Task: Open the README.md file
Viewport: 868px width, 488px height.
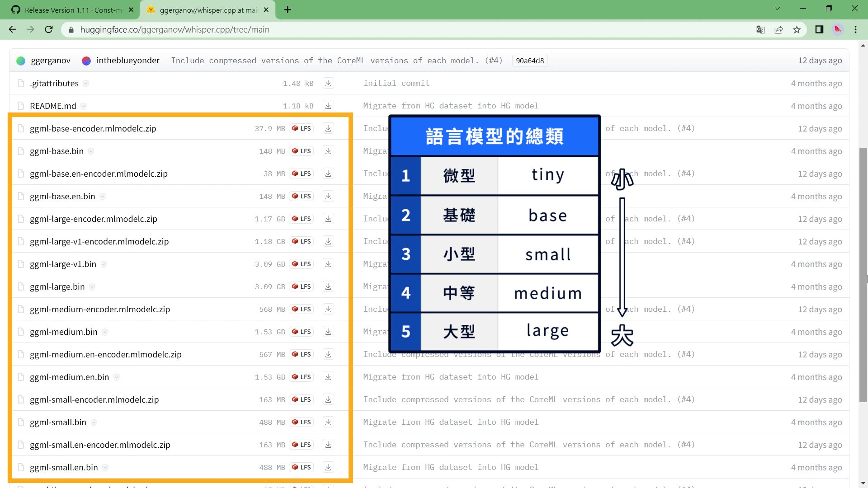Action: (53, 106)
